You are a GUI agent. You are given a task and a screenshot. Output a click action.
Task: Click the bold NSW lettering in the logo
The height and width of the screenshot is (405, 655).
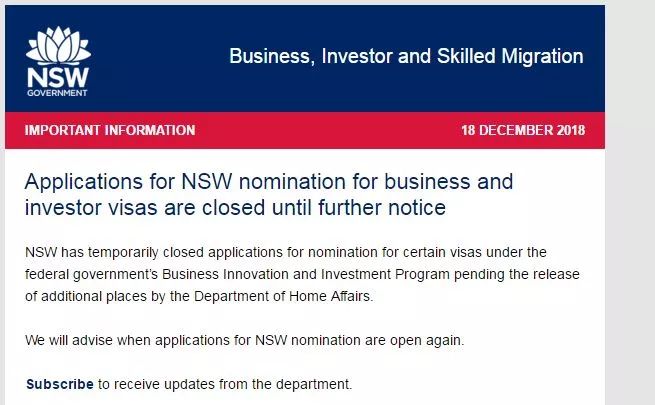pos(59,76)
